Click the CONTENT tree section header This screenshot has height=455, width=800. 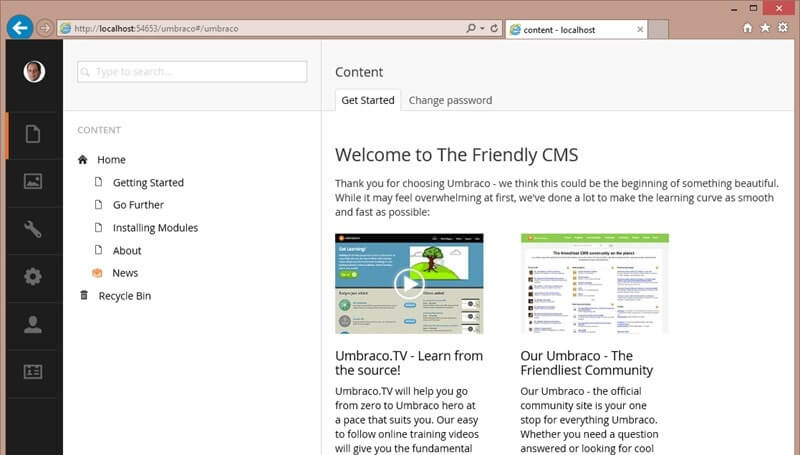click(99, 130)
